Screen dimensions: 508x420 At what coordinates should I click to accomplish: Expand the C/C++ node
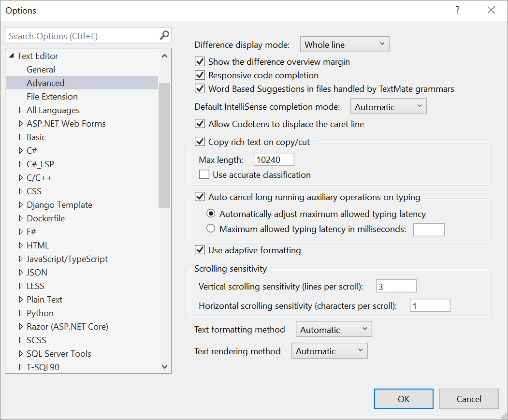[21, 177]
